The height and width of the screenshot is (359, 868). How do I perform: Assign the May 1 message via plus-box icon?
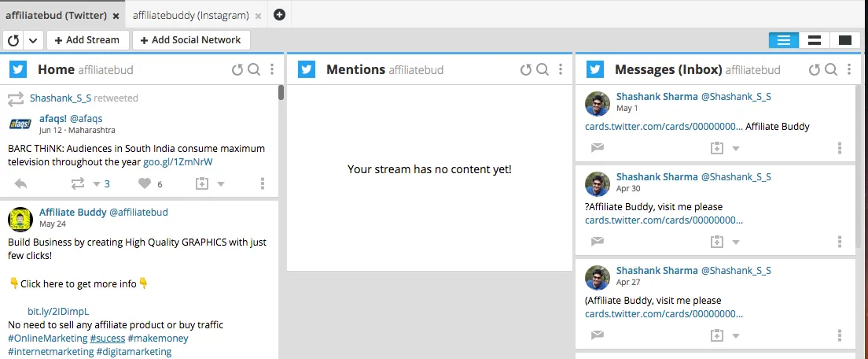717,148
